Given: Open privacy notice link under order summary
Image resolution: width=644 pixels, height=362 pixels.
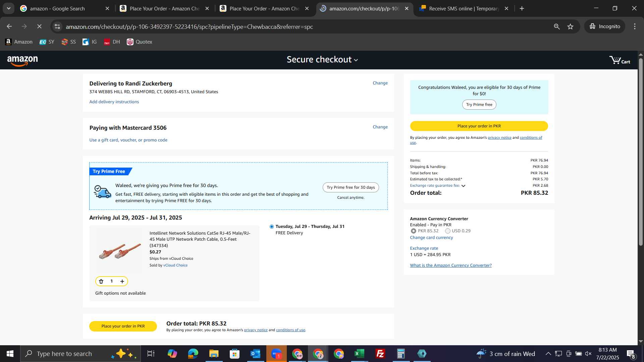Looking at the screenshot, I should tap(499, 138).
